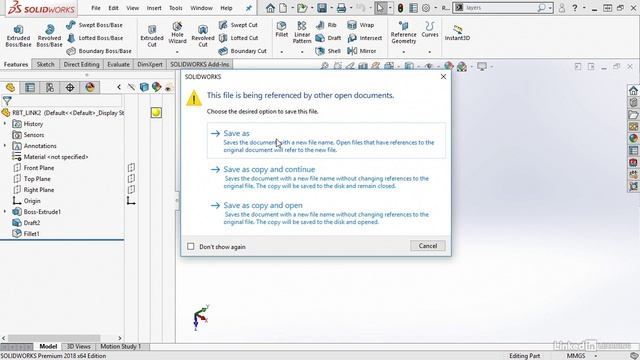Expand the Annotations tree node
This screenshot has width=640, height=360.
[x=5, y=146]
